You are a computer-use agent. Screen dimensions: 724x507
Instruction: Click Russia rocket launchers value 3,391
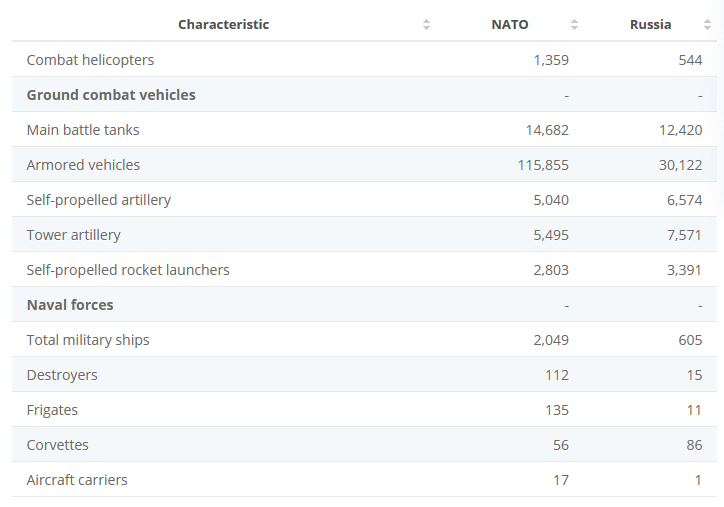[x=684, y=270]
